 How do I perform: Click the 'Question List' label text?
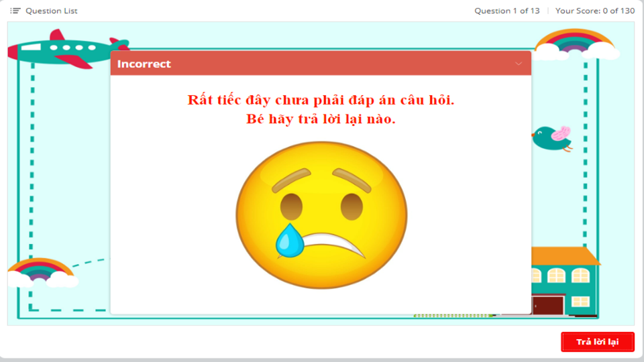52,11
